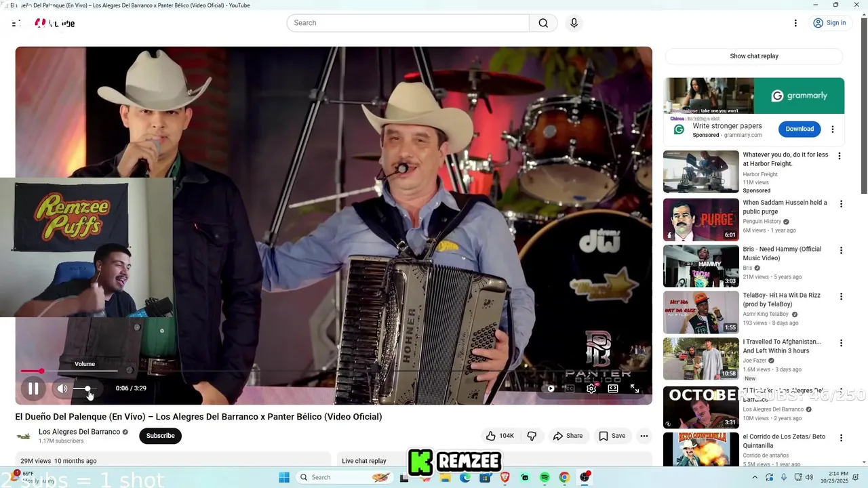Image resolution: width=868 pixels, height=488 pixels.
Task: Open OBS Studio from taskbar
Action: 585,477
